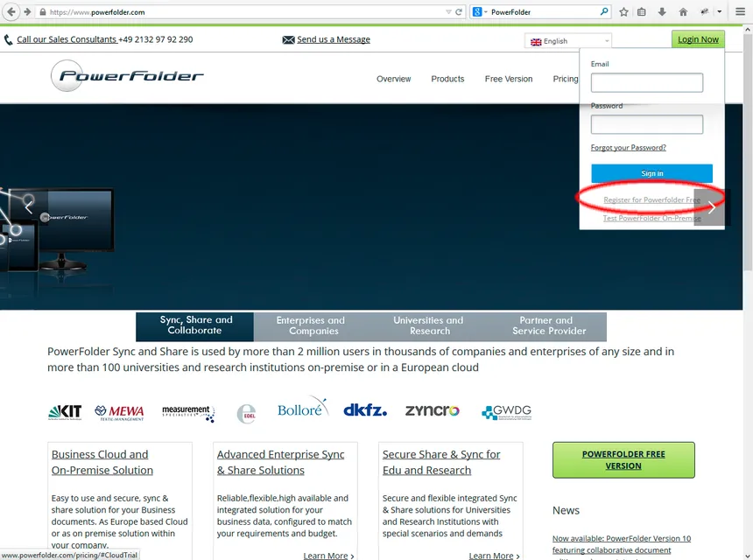753x560 pixels.
Task: Open the Free Version menu item
Action: click(509, 79)
